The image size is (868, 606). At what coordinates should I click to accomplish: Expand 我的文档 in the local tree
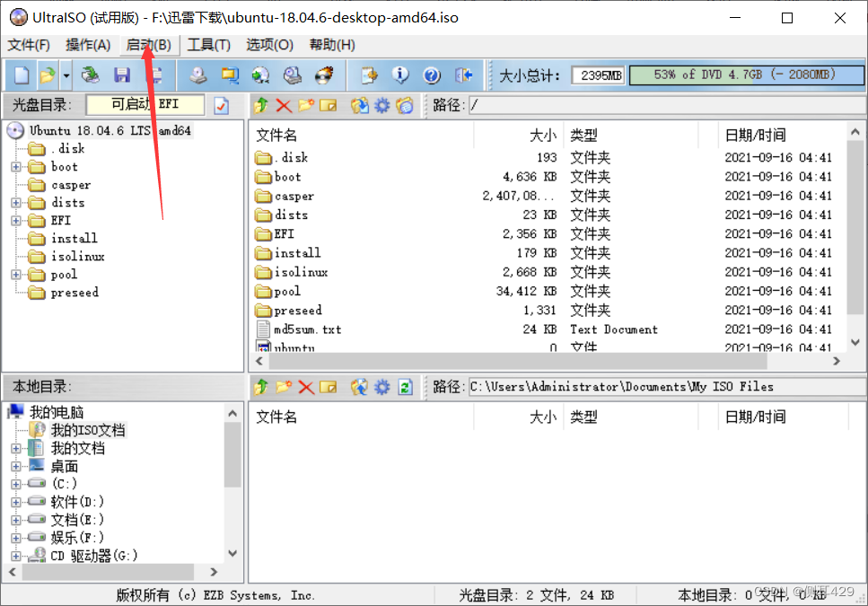coord(15,448)
